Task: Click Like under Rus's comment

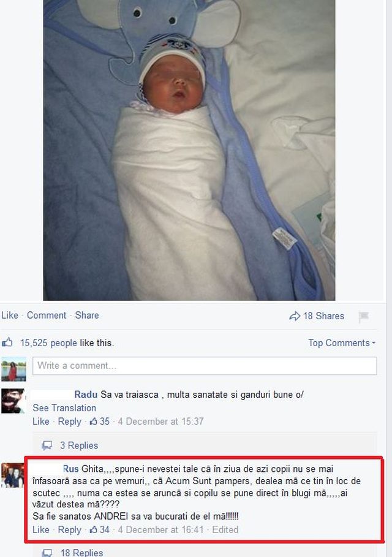Action: coord(41,529)
